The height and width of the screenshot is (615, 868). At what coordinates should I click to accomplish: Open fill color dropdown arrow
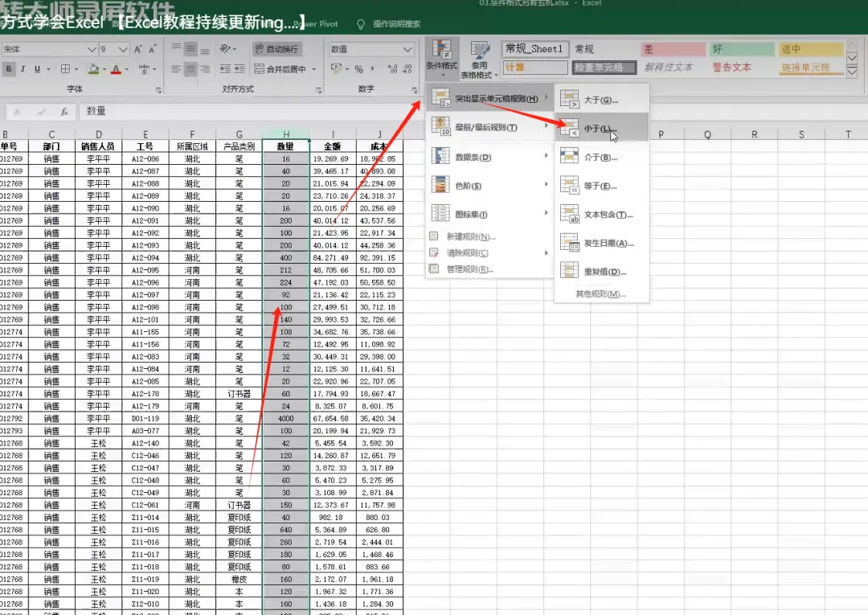[x=104, y=69]
